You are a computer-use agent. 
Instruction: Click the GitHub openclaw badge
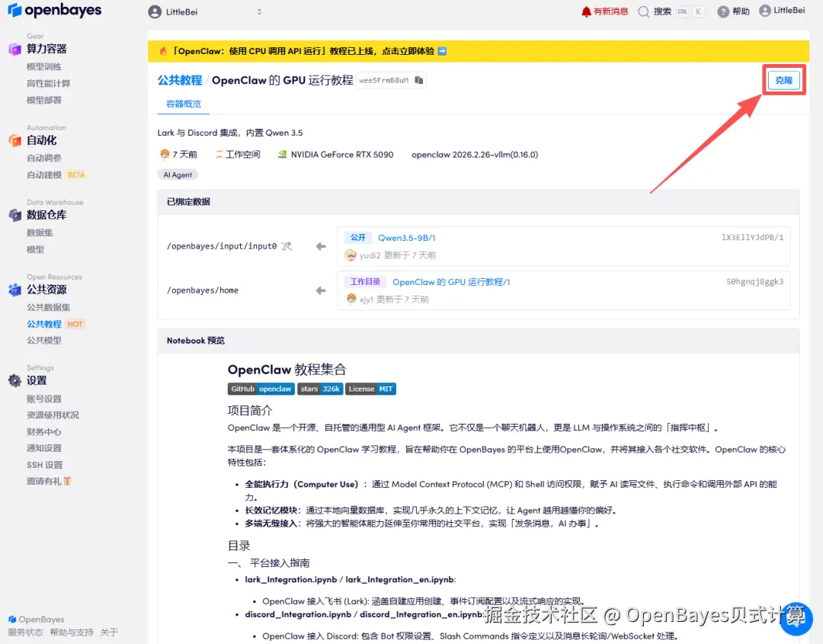261,388
